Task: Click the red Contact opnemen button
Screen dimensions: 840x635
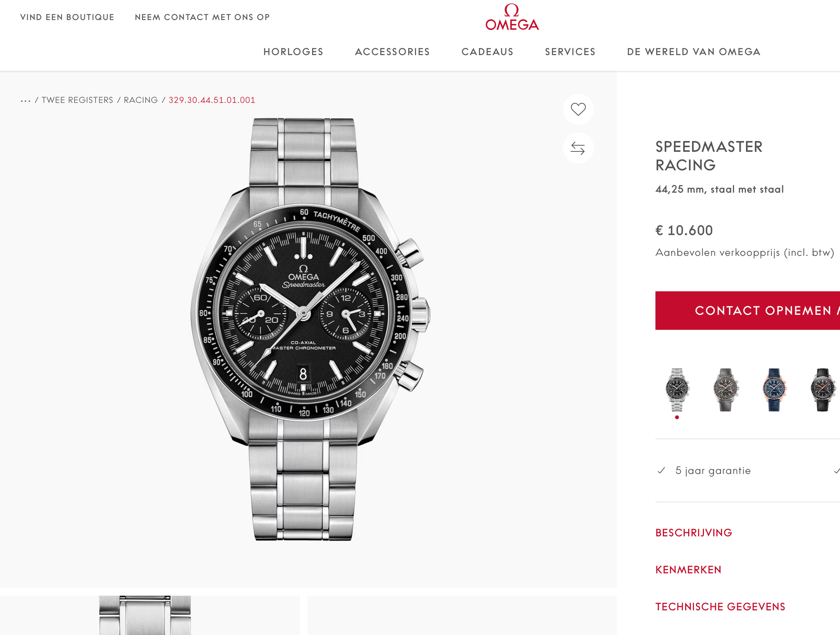Action: point(748,311)
